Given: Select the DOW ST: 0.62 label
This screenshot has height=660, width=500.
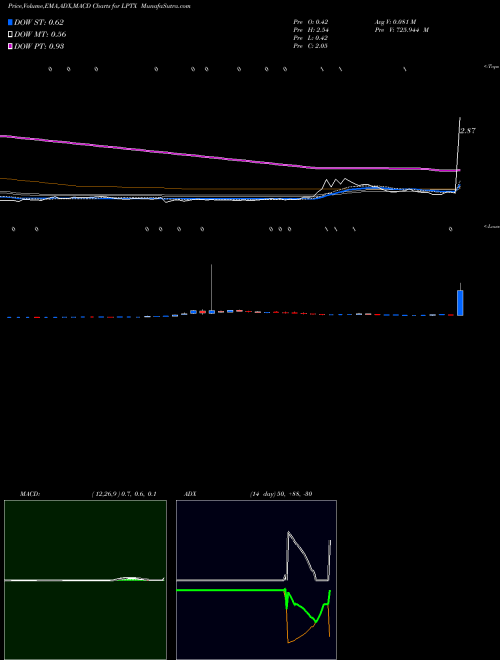Looking at the screenshot, I should coord(39,22).
